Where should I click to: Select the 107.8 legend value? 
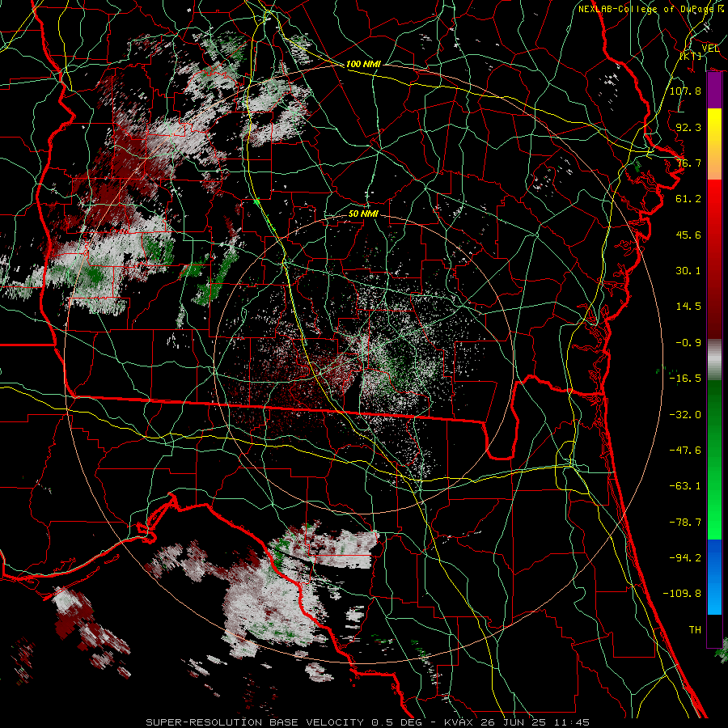(685, 91)
